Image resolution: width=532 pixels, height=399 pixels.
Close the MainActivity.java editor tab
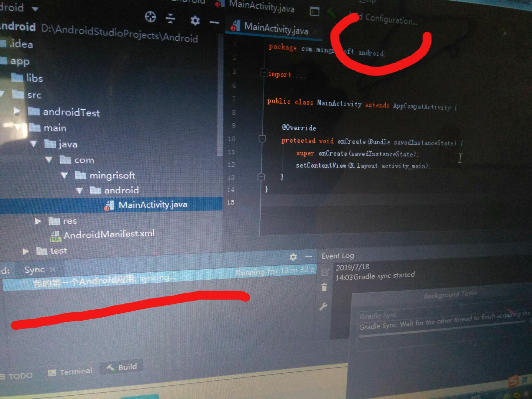point(316,32)
